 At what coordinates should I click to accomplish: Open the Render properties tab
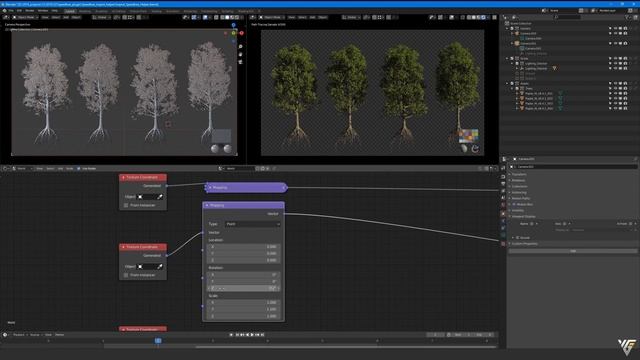[503, 177]
